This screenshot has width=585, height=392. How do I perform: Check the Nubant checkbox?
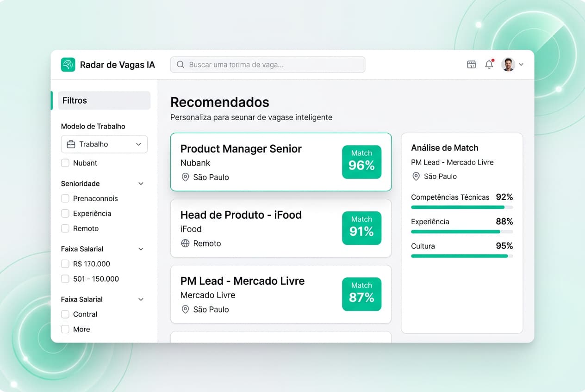(65, 163)
